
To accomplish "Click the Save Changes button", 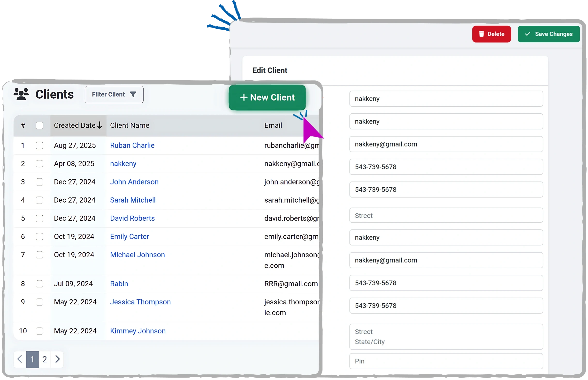I will click(549, 34).
